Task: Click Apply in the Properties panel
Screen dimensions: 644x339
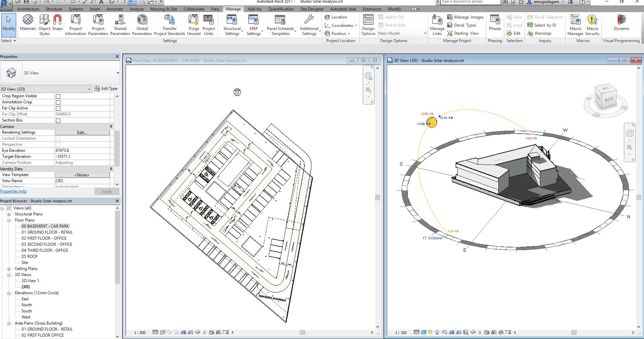Action: coord(106,191)
